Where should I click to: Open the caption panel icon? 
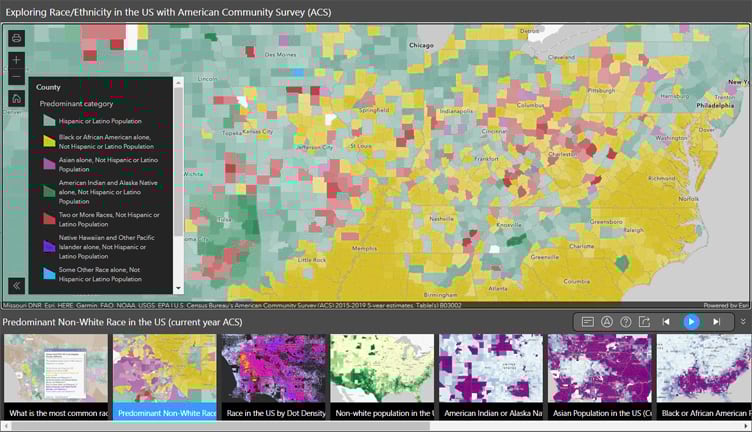pyautogui.click(x=588, y=322)
